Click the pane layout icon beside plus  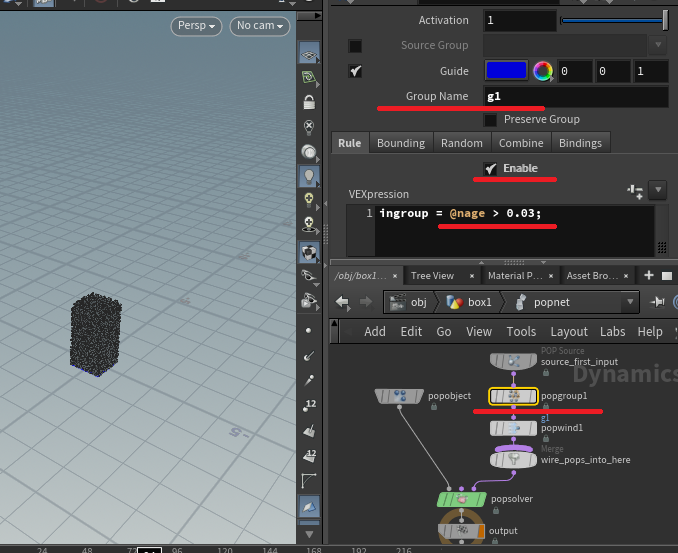click(667, 276)
